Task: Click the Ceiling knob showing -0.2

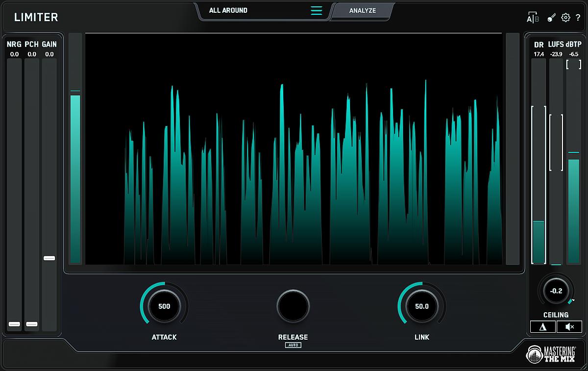Action: (x=556, y=291)
